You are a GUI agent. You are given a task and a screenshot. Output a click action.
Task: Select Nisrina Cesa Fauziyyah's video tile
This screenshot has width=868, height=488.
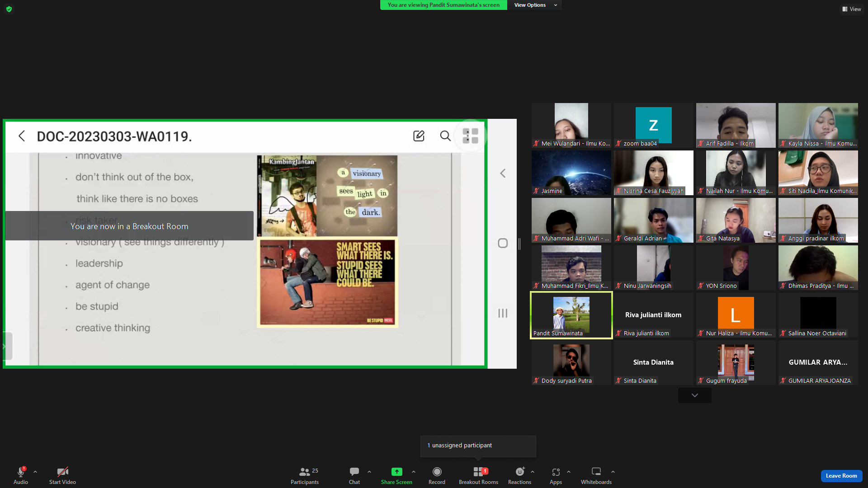(654, 173)
